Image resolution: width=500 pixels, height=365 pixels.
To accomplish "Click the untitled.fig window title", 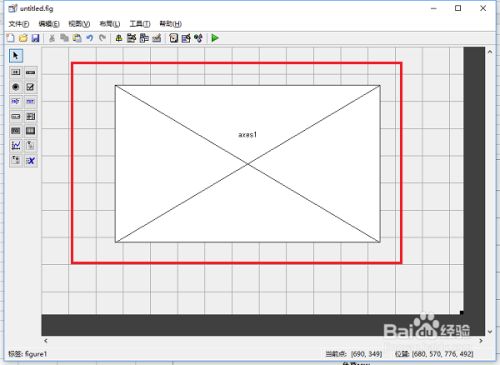I will click(x=36, y=8).
